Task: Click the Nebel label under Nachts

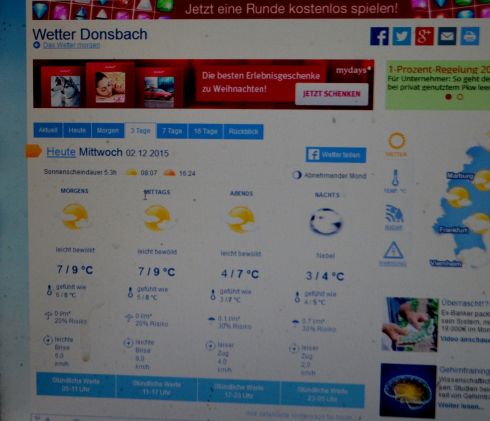Action: pyautogui.click(x=325, y=256)
